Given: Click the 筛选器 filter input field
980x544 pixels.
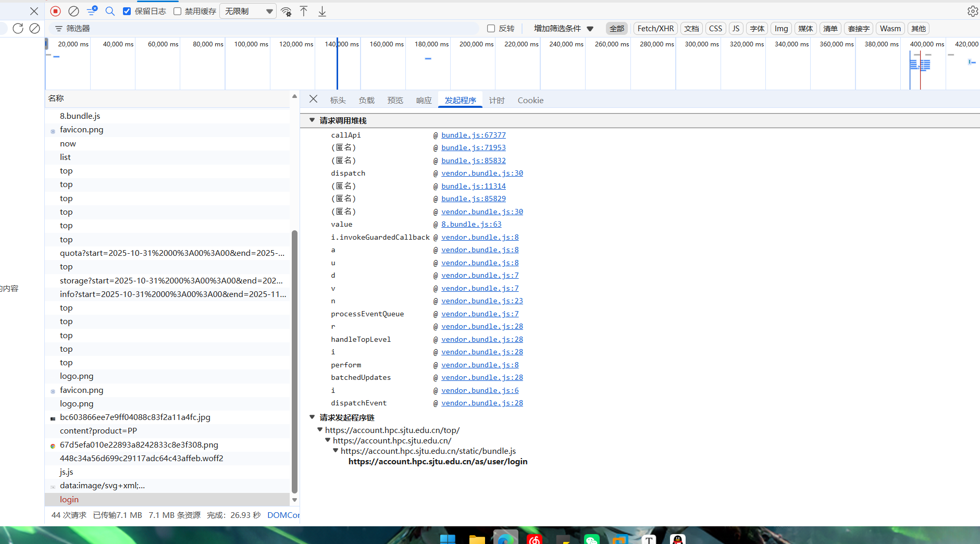Looking at the screenshot, I should [x=264, y=29].
